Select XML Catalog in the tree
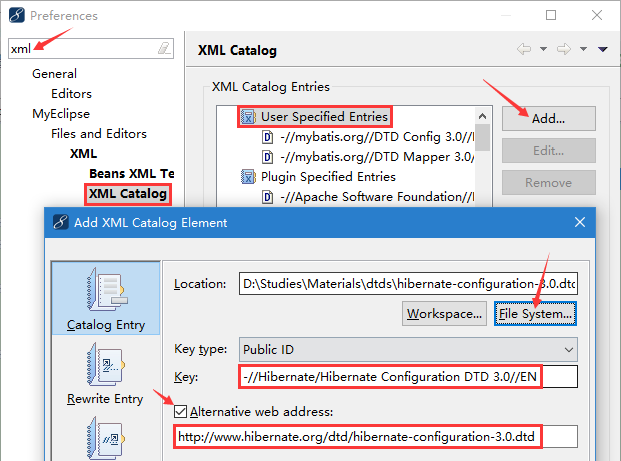621x461 pixels. click(128, 194)
